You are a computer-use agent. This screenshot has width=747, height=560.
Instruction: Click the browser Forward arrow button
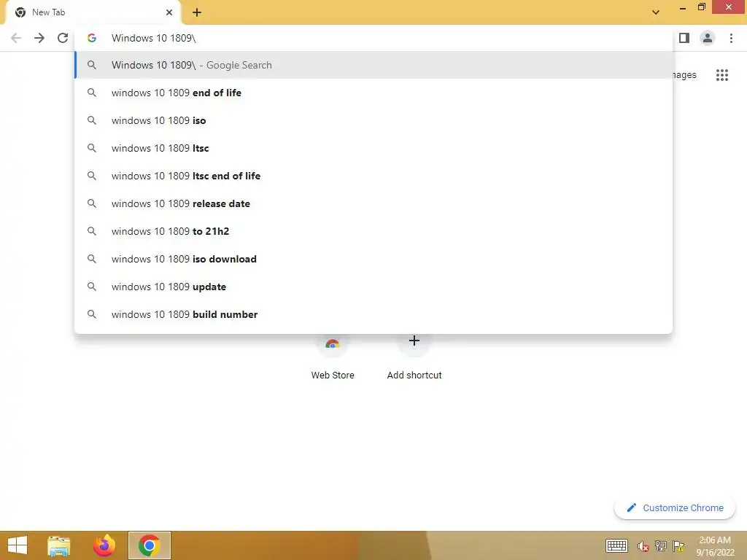click(x=39, y=38)
